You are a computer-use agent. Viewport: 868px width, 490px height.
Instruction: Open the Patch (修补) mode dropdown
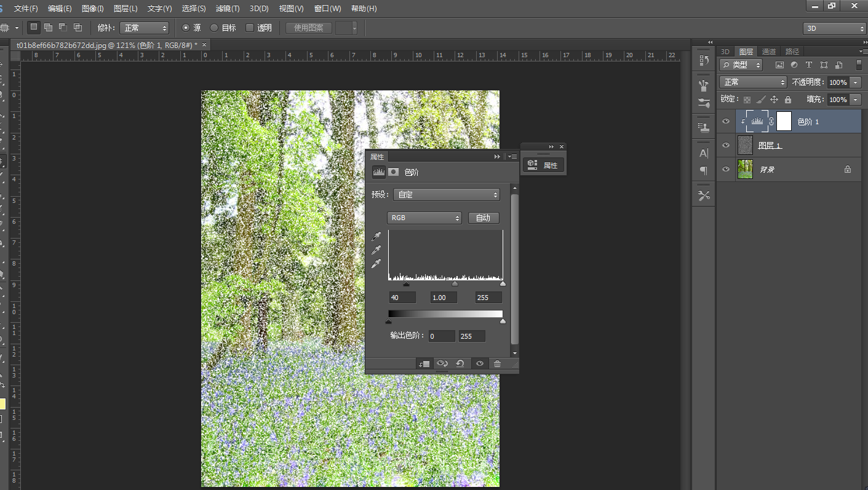pos(144,28)
